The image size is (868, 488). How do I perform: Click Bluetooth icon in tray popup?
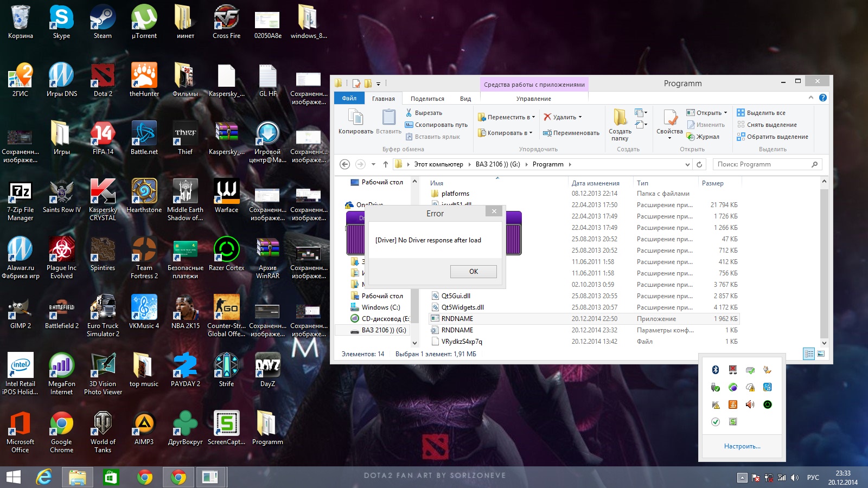coord(716,370)
